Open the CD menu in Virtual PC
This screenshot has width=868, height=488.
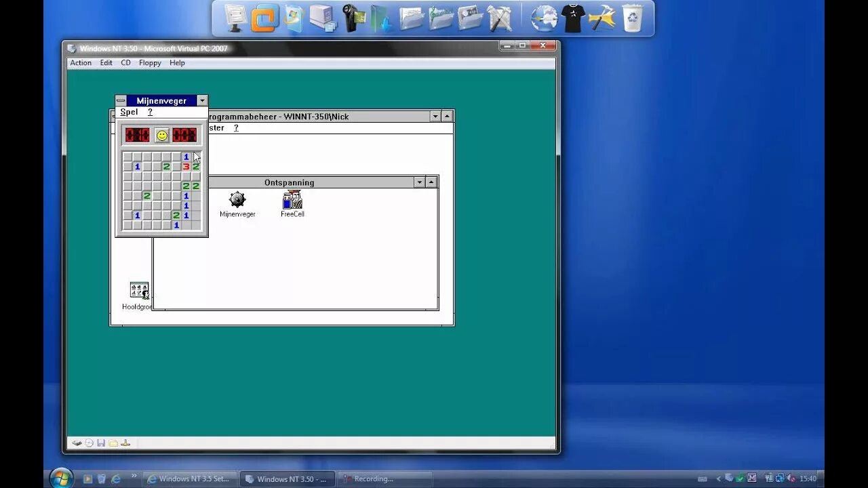coord(125,63)
